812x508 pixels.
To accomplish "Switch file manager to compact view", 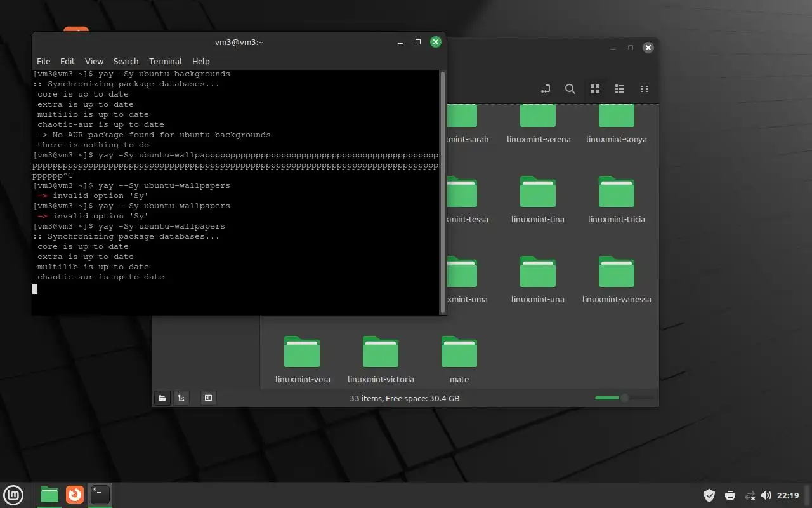I will (x=645, y=89).
